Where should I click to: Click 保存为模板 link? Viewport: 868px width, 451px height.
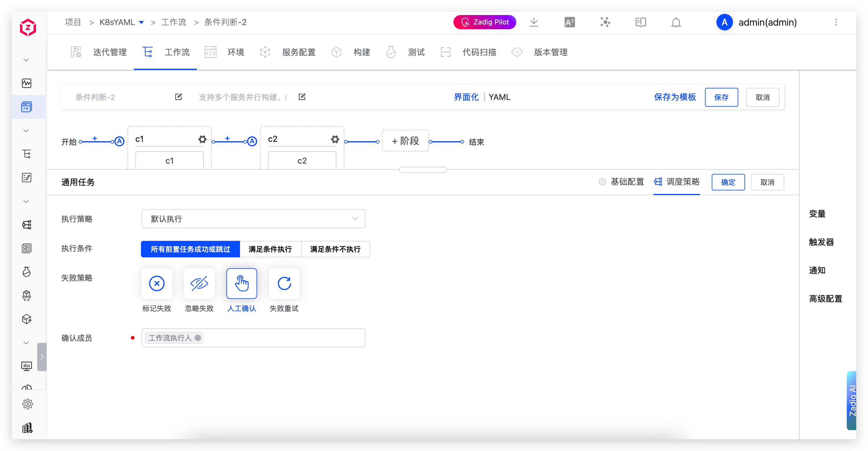[x=675, y=97]
